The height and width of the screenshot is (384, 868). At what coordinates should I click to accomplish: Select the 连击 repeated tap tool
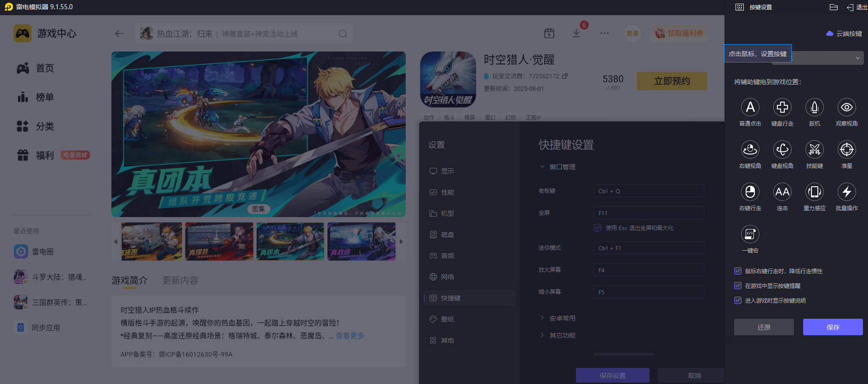pyautogui.click(x=782, y=192)
